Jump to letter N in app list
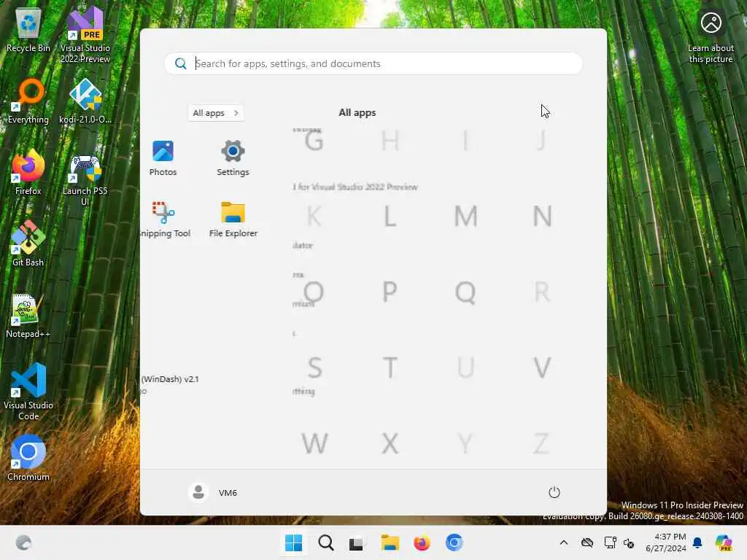Viewport: 747px width, 560px height. [x=542, y=216]
